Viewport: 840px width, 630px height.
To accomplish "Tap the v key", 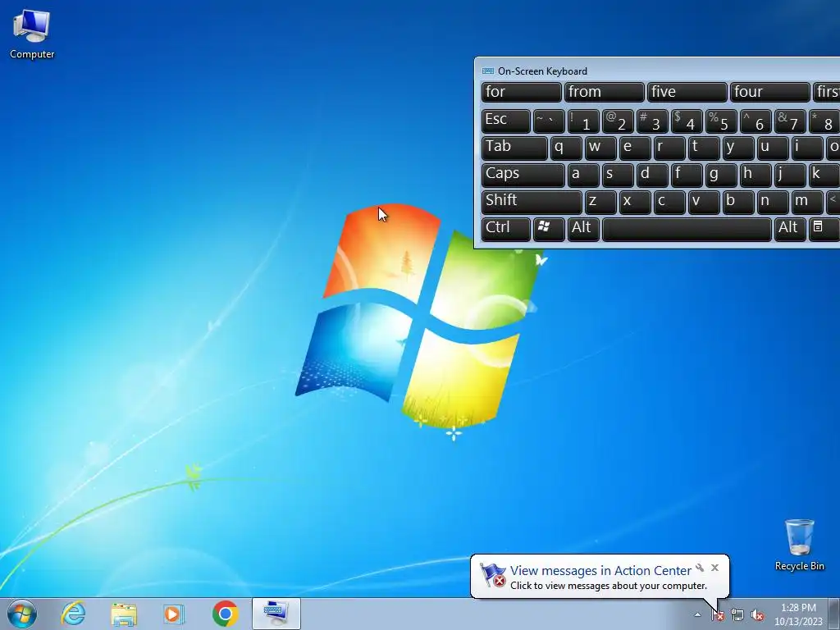I will coord(703,203).
